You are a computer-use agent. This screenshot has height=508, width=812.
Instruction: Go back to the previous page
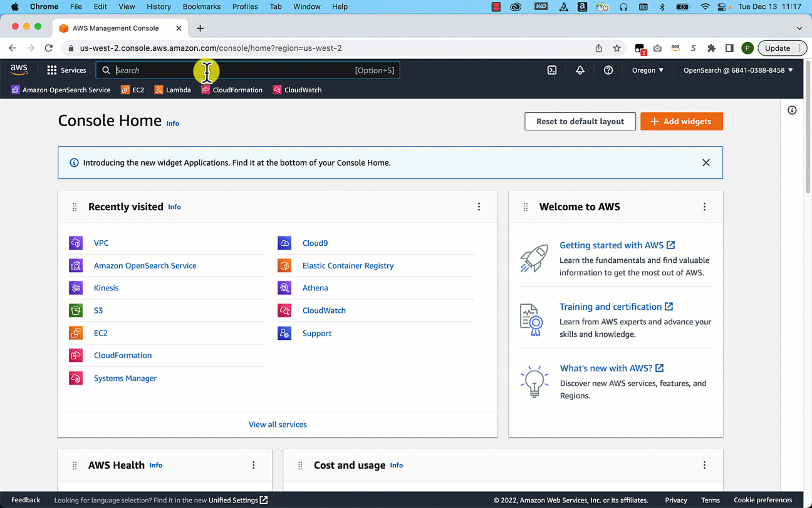pos(13,48)
